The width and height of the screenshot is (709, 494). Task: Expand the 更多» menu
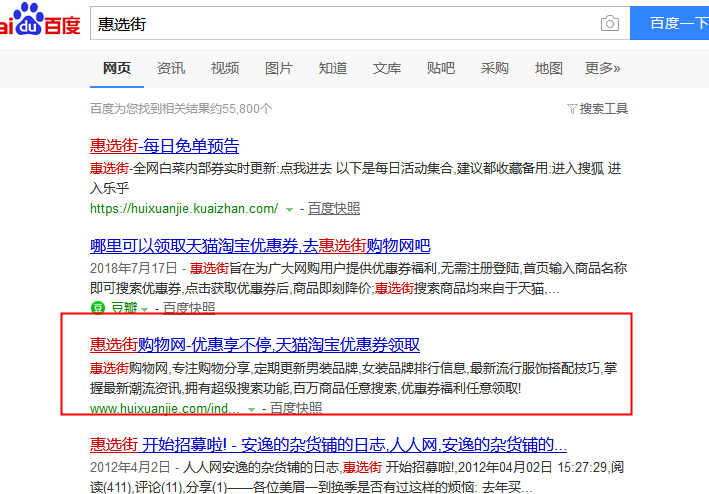pyautogui.click(x=603, y=68)
